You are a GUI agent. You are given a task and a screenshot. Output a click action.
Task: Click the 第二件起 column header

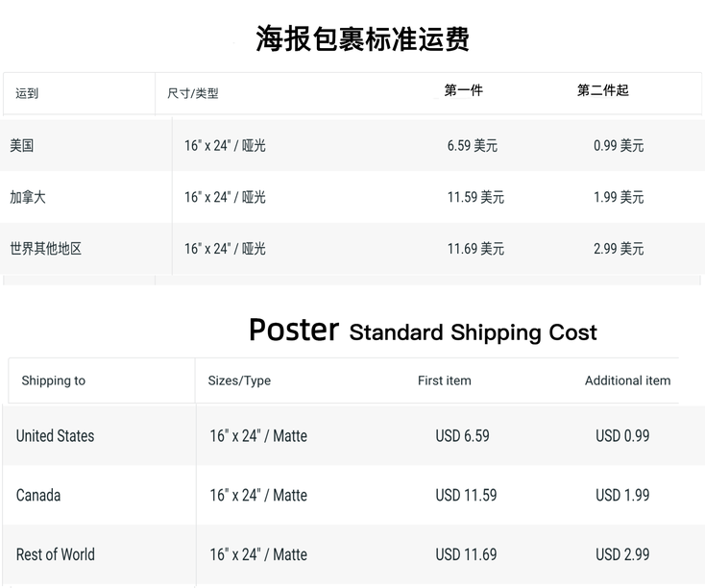[x=602, y=90]
